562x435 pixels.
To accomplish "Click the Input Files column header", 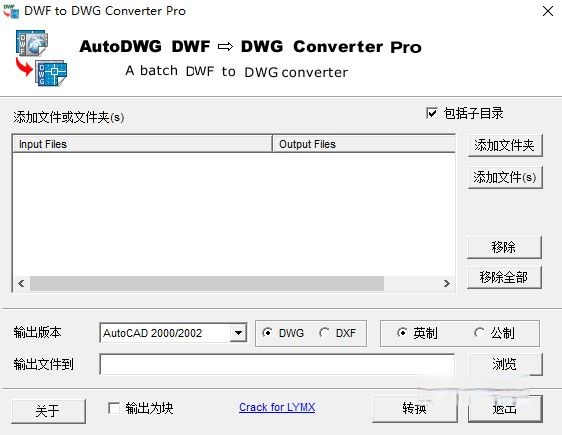I will pyautogui.click(x=142, y=144).
